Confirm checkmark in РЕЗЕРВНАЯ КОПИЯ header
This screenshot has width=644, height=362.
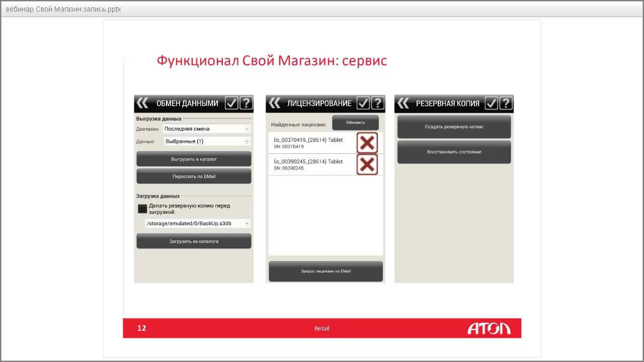[492, 103]
